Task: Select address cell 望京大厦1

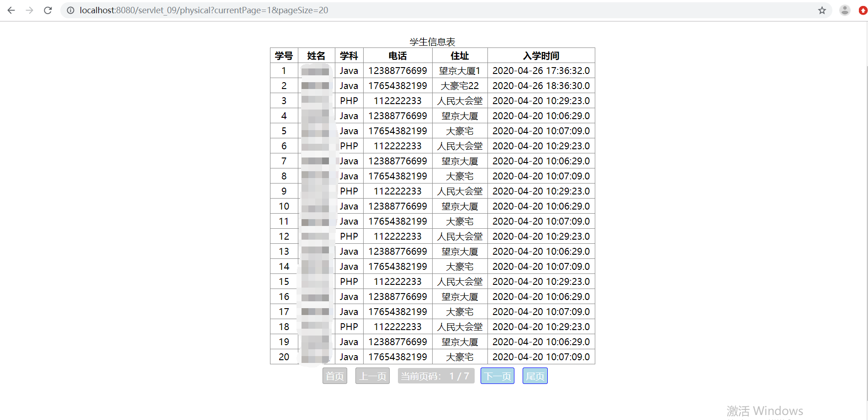Action: [x=460, y=71]
